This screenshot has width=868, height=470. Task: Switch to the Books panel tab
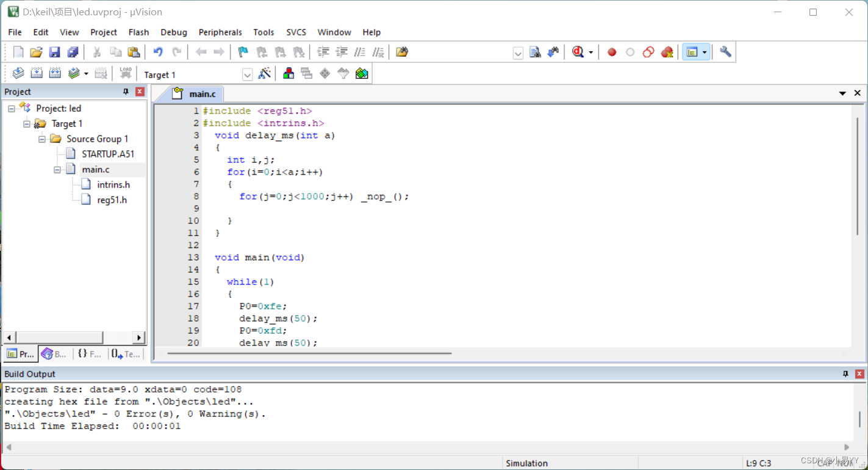54,354
